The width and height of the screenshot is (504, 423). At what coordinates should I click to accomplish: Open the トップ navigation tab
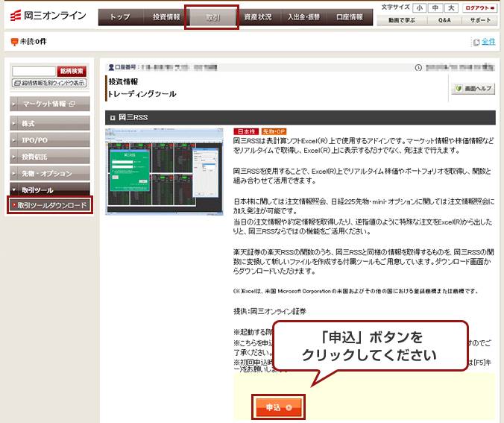tap(121, 17)
